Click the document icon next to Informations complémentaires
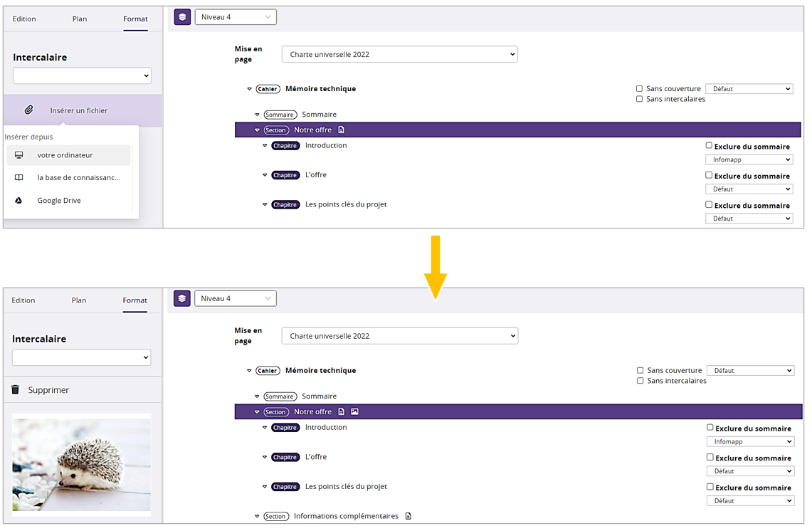Viewport: 812px width, 531px height. [408, 516]
